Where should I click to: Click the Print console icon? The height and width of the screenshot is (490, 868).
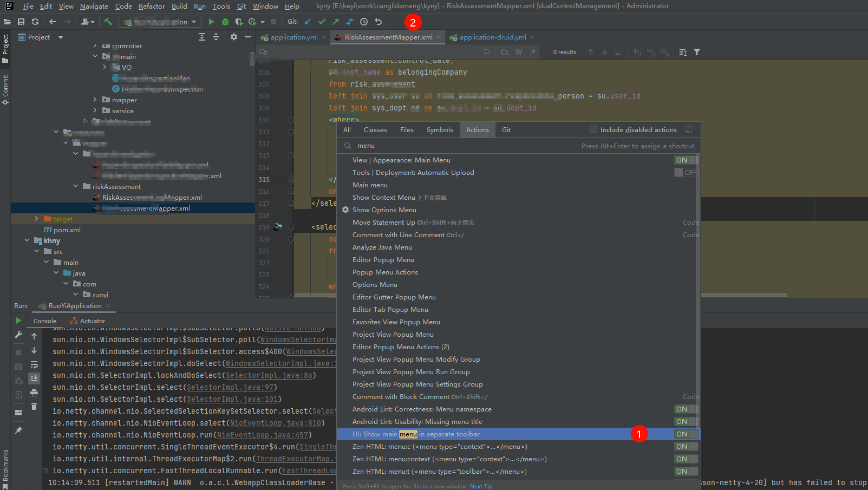[x=34, y=393]
